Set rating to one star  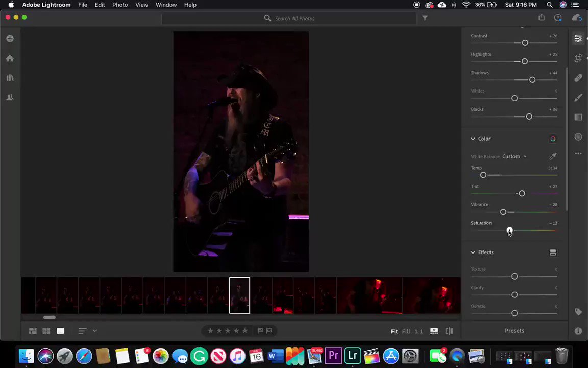coord(210,331)
